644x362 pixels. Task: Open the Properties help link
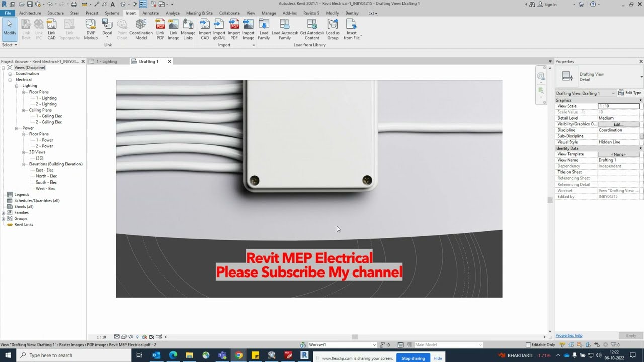569,336
